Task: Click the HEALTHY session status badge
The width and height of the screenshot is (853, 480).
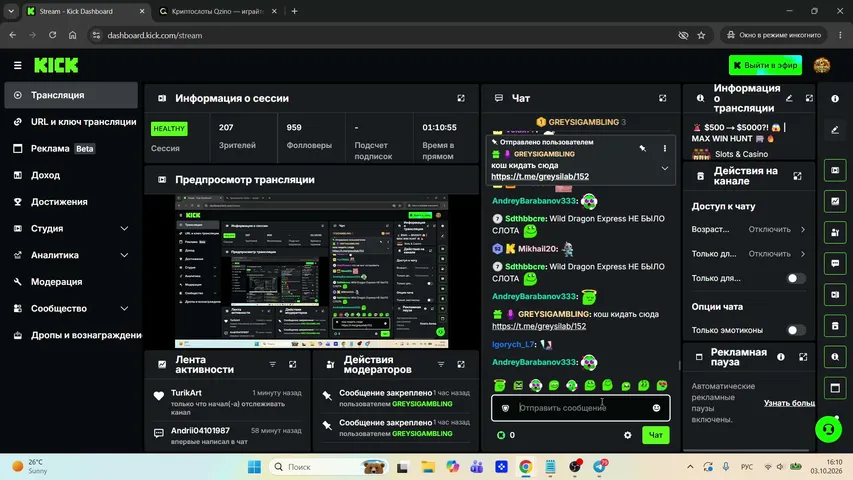Action: pos(169,129)
